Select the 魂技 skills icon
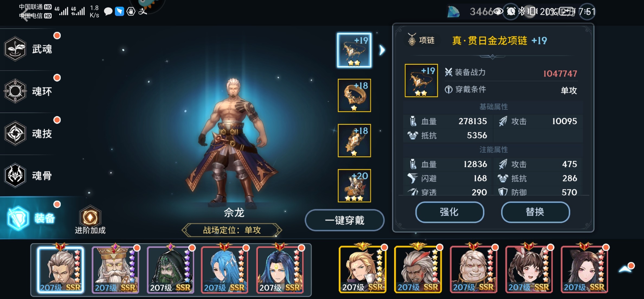This screenshot has width=644, height=299. point(15,133)
